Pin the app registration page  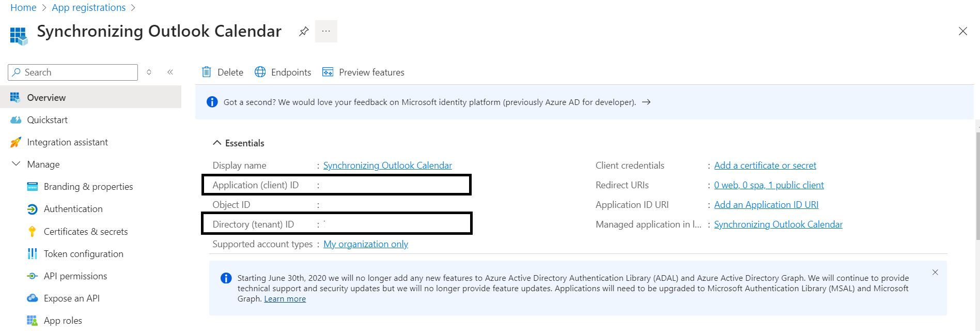[x=304, y=31]
